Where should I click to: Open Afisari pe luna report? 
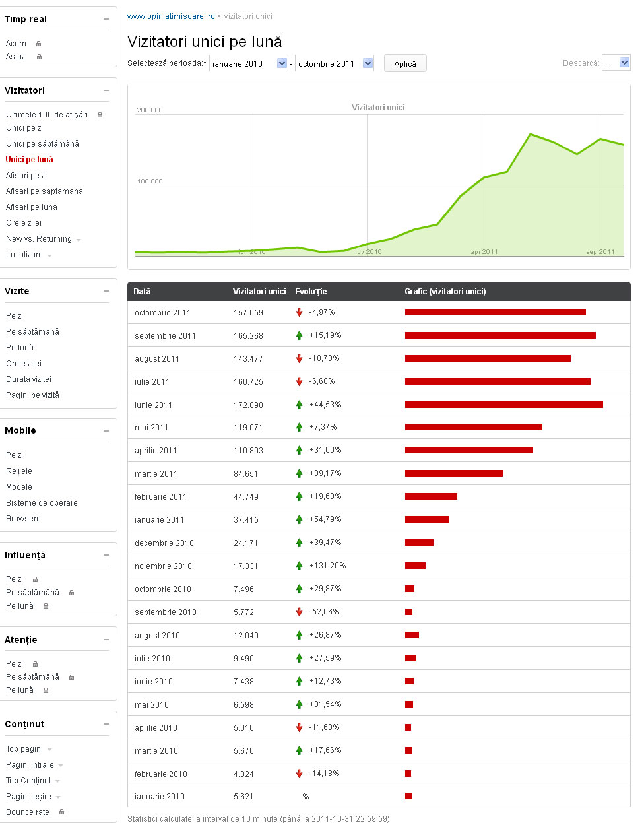[32, 207]
